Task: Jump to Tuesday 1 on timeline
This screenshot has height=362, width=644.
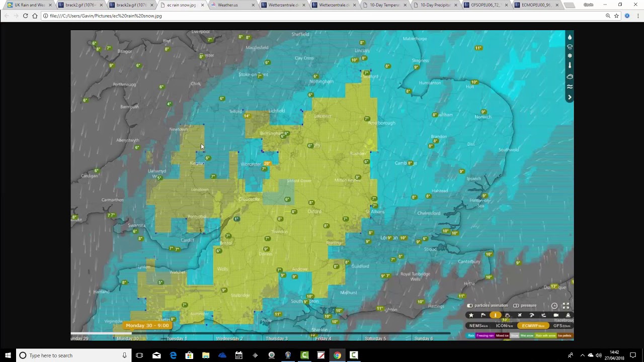Action: (177, 339)
